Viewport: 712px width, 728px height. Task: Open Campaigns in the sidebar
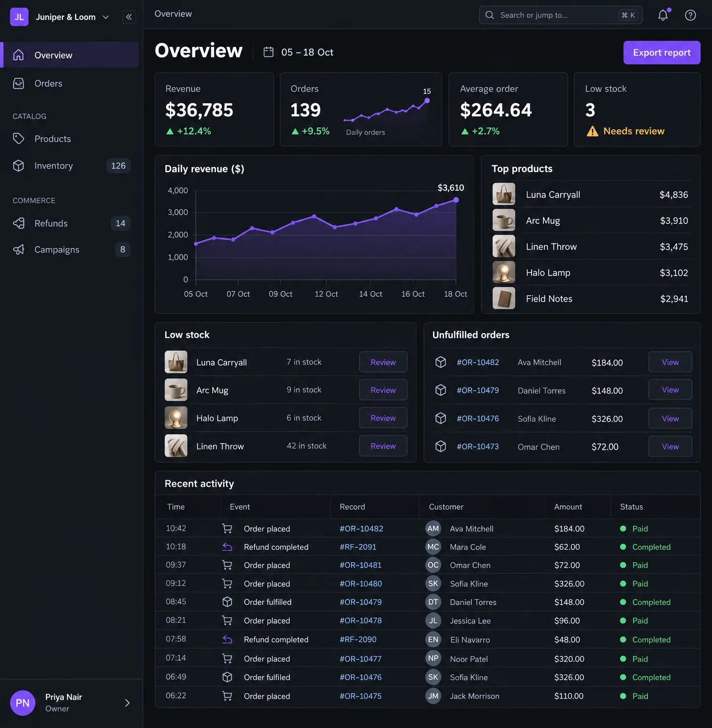(70, 249)
